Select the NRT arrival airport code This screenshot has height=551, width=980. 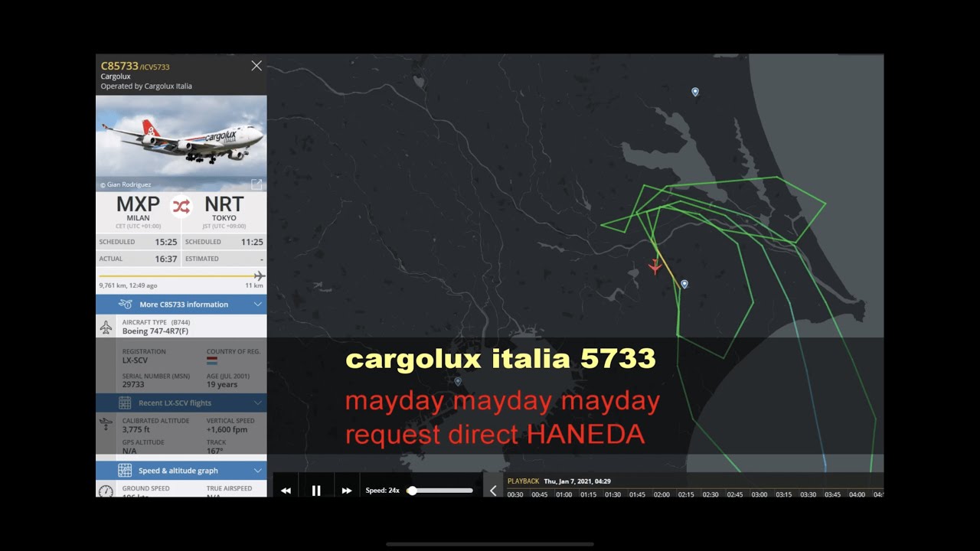tap(224, 204)
